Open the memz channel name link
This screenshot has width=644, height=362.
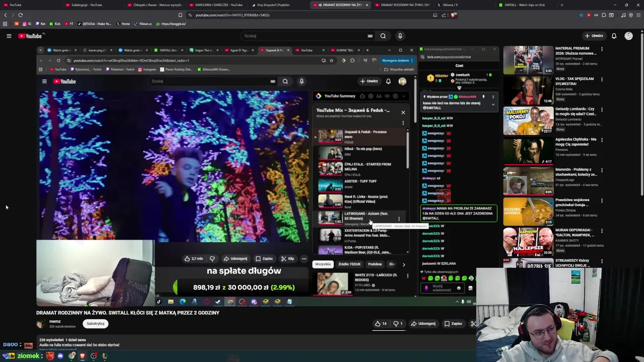point(55,321)
